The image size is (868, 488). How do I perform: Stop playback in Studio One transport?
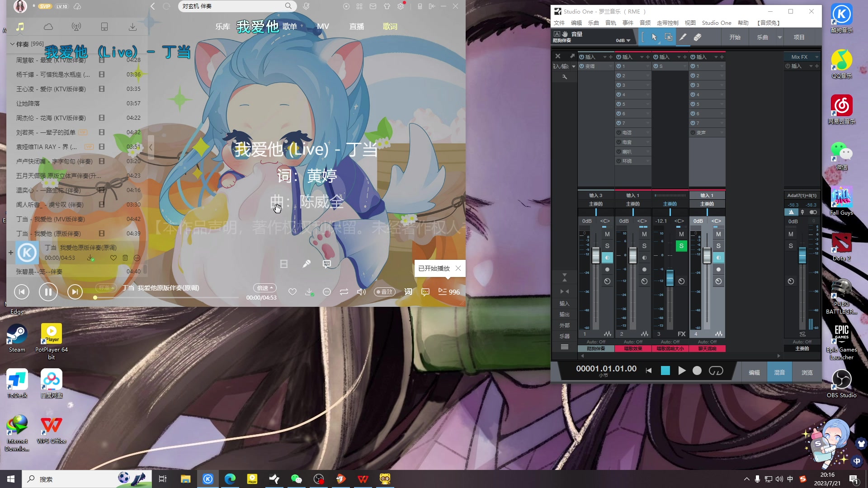pyautogui.click(x=665, y=371)
